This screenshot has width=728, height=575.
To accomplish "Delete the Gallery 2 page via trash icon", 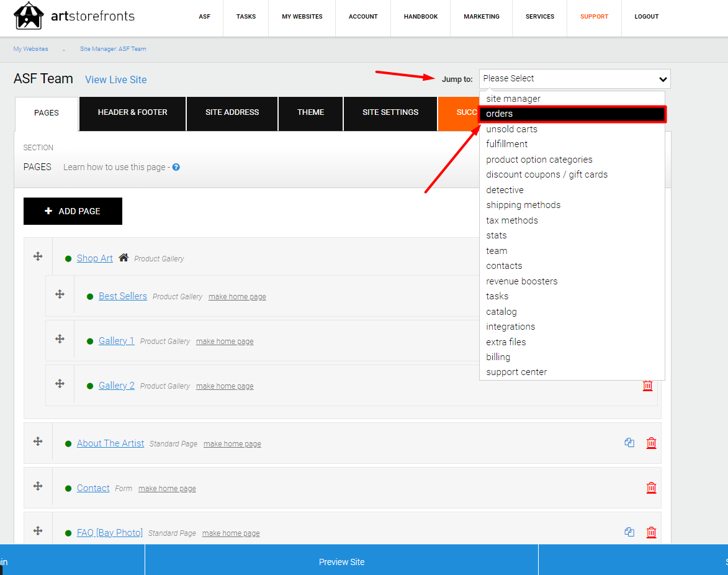I will click(648, 386).
